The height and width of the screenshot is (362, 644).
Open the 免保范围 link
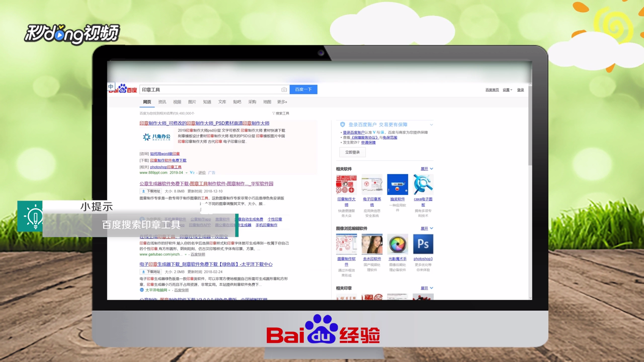[x=389, y=138]
